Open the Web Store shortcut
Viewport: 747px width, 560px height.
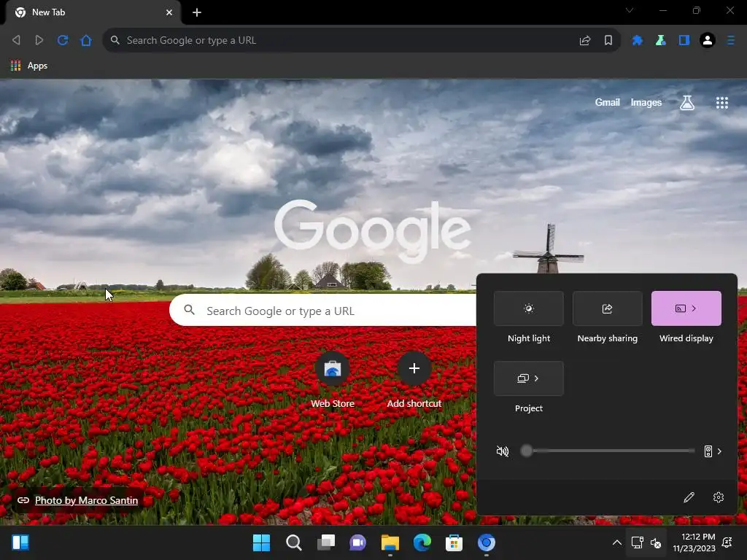click(x=333, y=380)
